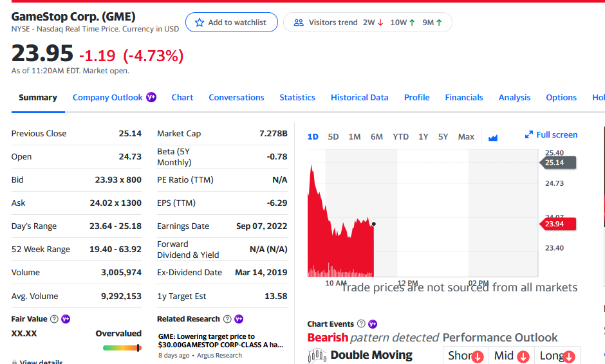
Task: Click the Short term down arrow indicator
Action: pyautogui.click(x=478, y=357)
